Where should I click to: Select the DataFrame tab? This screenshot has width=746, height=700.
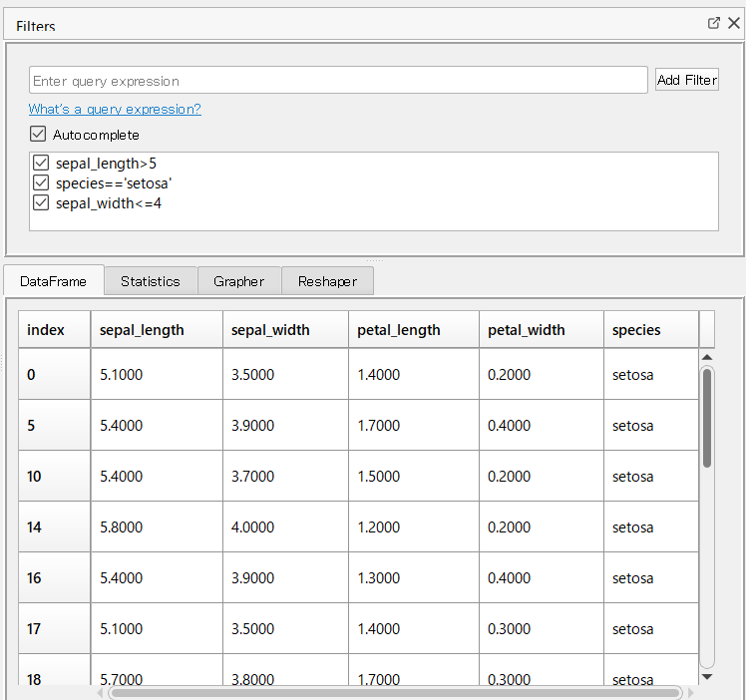point(53,281)
